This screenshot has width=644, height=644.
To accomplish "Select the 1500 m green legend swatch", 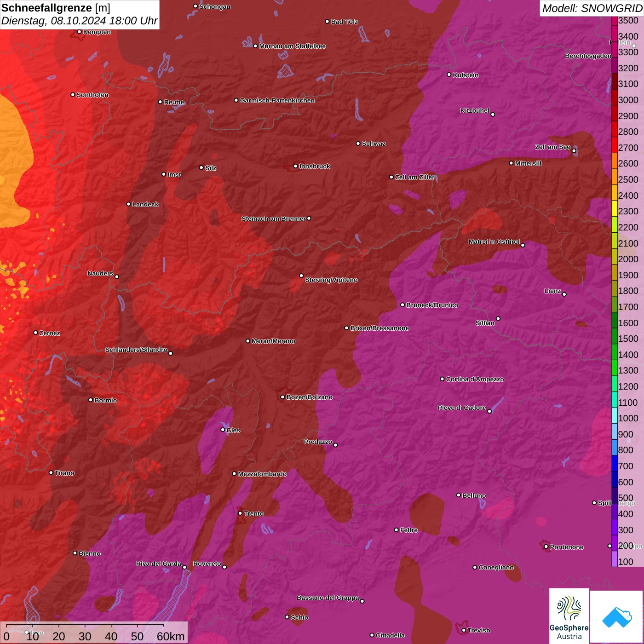I will pos(615,336).
